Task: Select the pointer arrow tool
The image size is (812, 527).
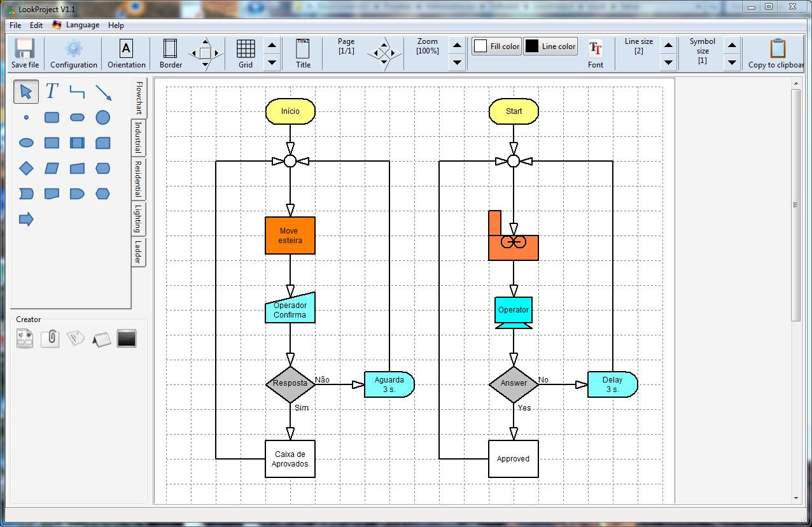Action: pyautogui.click(x=26, y=92)
